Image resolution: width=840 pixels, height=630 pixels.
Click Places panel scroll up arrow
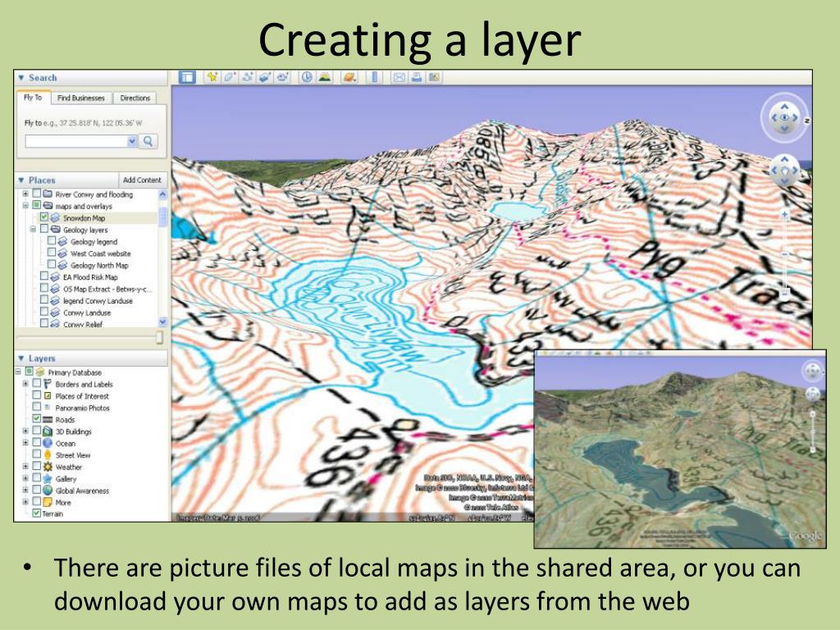[163, 194]
